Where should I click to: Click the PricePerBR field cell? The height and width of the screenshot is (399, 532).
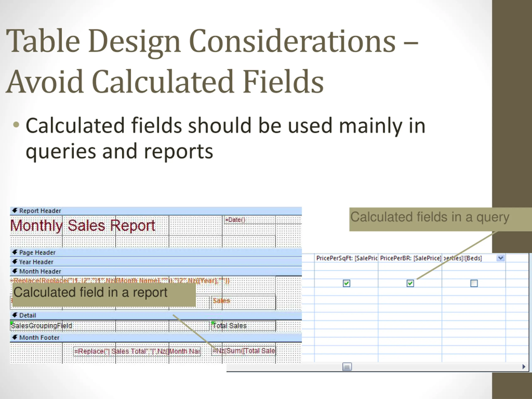[410, 258]
